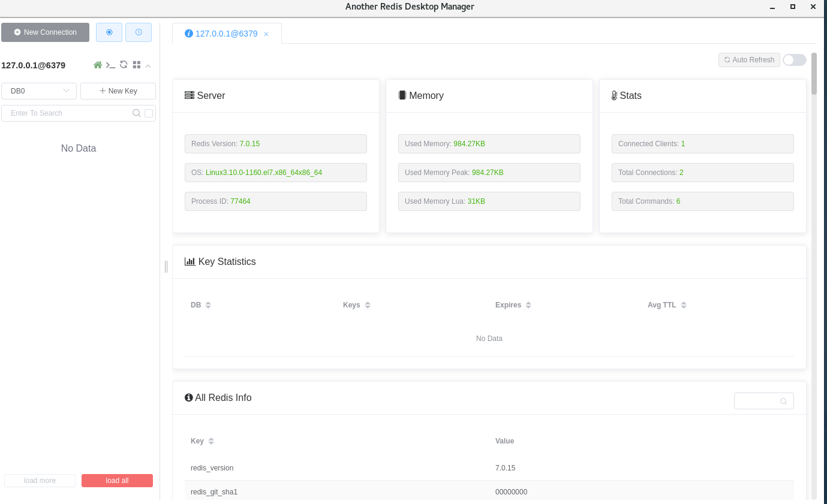The height and width of the screenshot is (504, 827).
Task: Click the New Connection button
Action: (x=45, y=32)
